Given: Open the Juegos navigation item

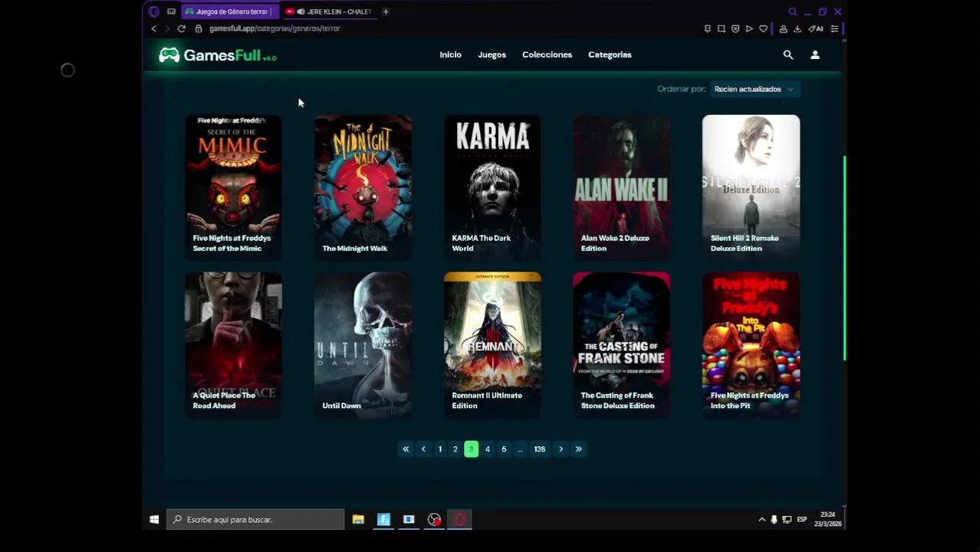Looking at the screenshot, I should (x=492, y=55).
